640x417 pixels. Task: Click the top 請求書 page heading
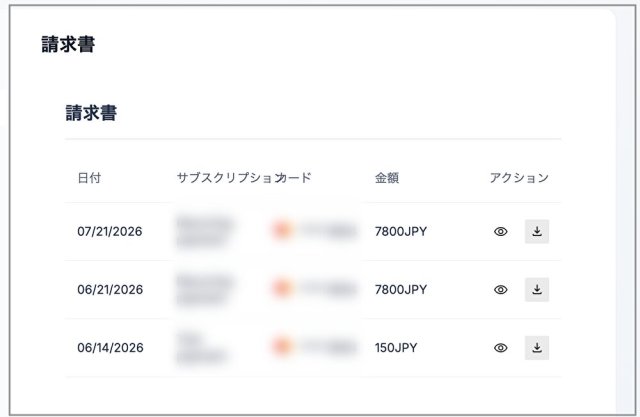click(68, 44)
